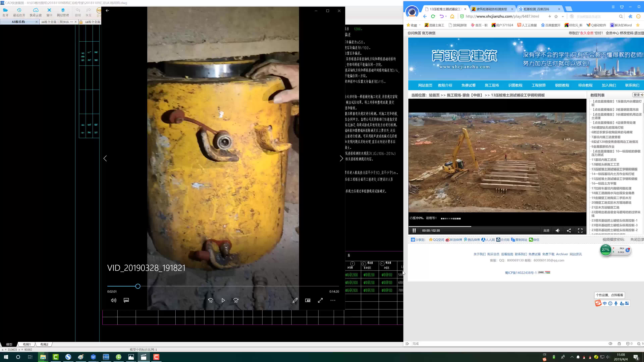Click the URL address field
644x362 pixels.
point(502,16)
